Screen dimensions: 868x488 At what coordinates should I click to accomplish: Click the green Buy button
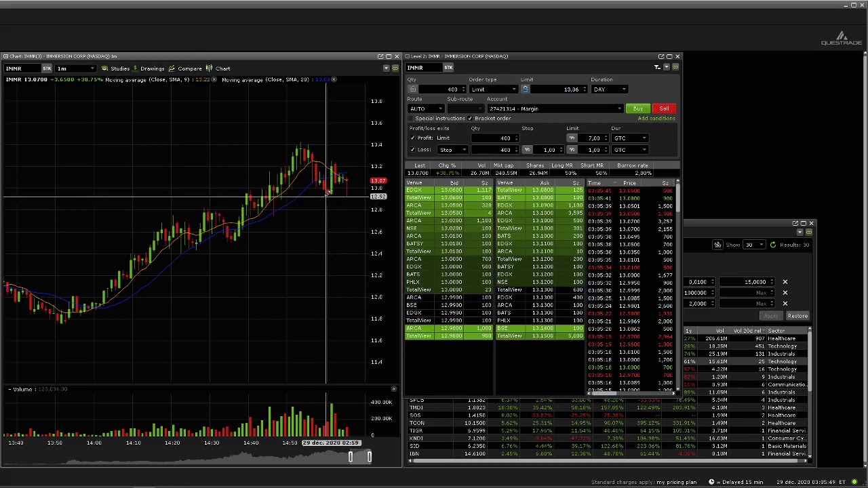638,108
